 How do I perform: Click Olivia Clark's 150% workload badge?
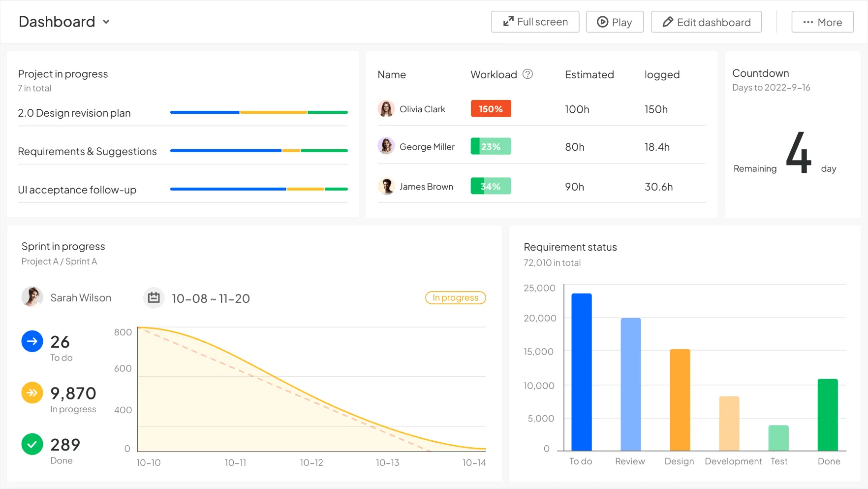click(x=491, y=109)
